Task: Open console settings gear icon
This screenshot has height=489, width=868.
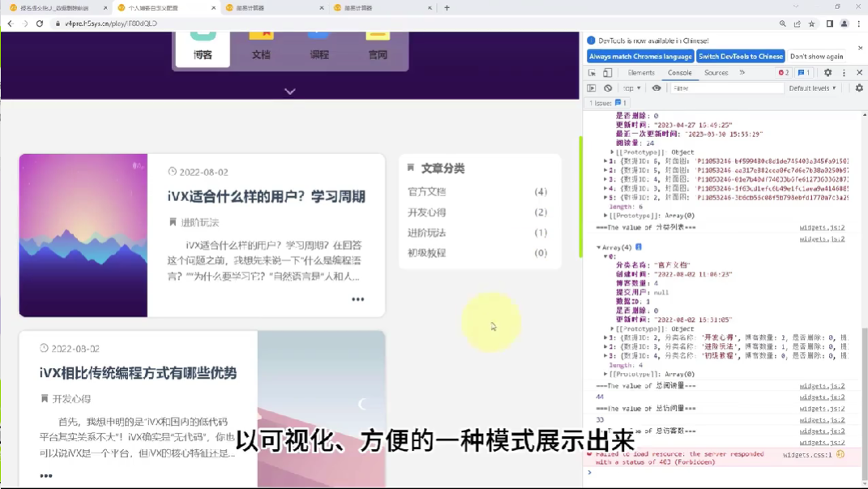Action: click(859, 88)
